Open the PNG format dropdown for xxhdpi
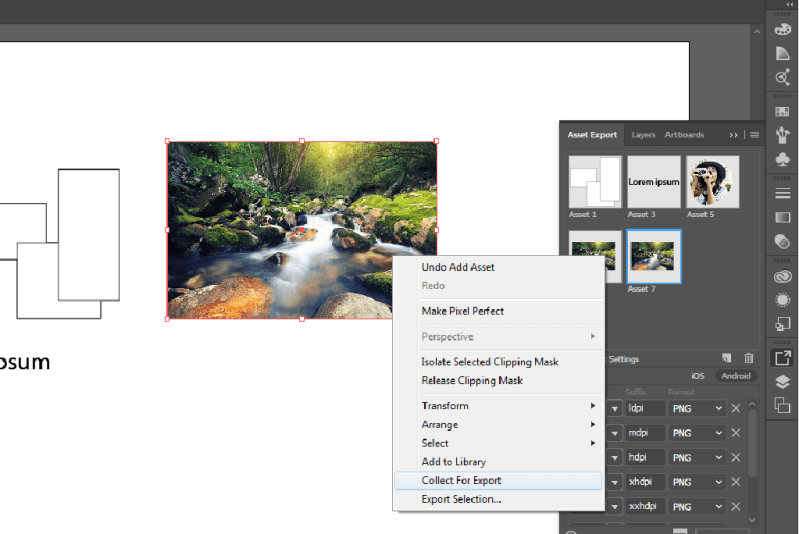This screenshot has width=799, height=534. coord(697,506)
